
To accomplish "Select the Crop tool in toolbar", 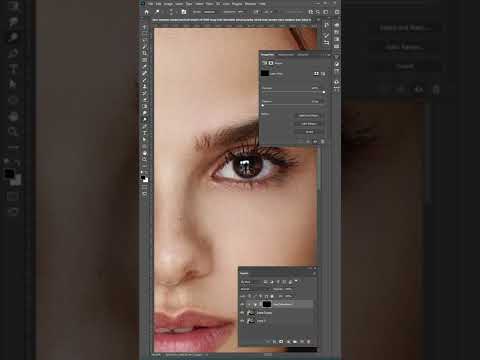I will [144, 53].
